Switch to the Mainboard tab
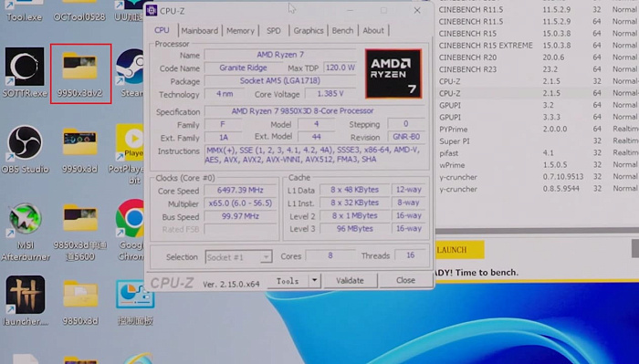Viewport: 639px width, 364px height. (200, 30)
